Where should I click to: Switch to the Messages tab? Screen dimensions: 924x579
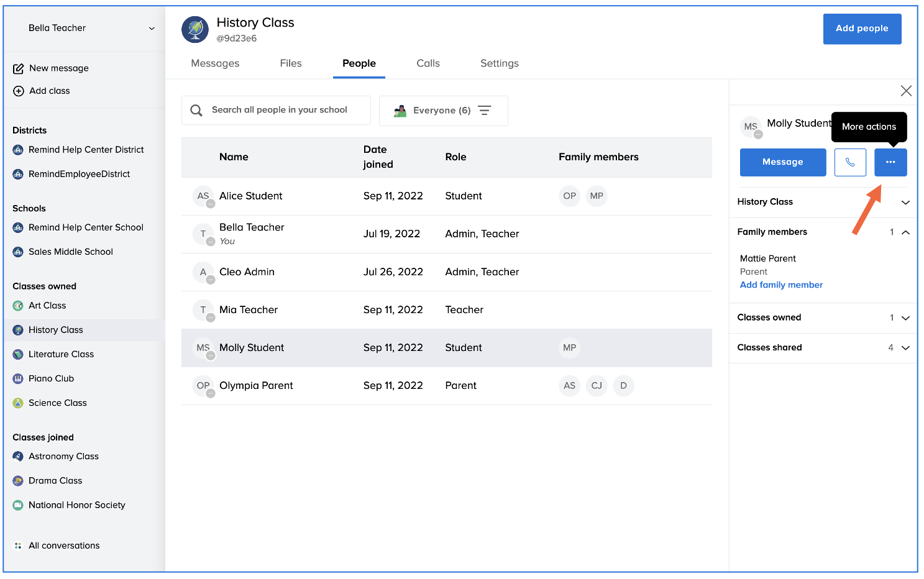pyautogui.click(x=215, y=63)
